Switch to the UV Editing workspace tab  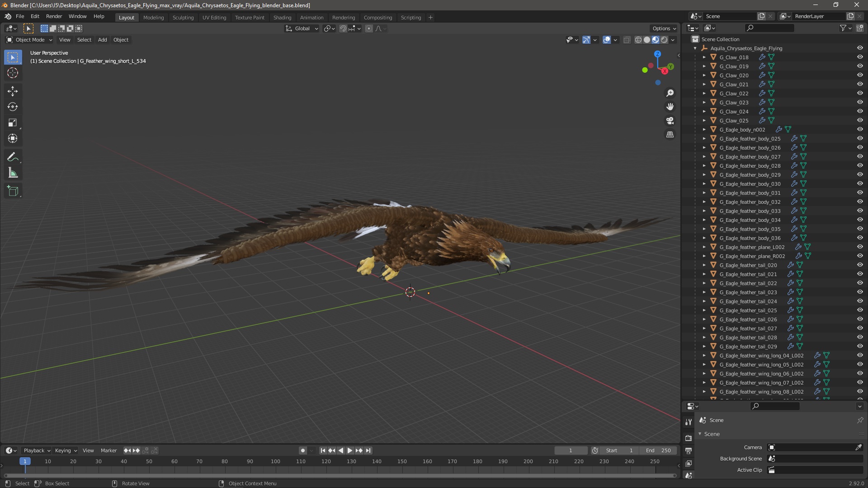tap(214, 18)
